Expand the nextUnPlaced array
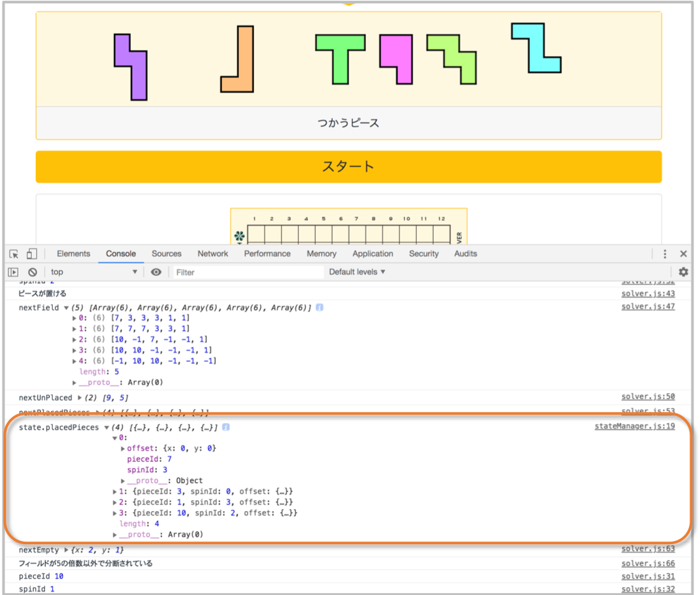This screenshot has height=595, width=700. [x=80, y=398]
